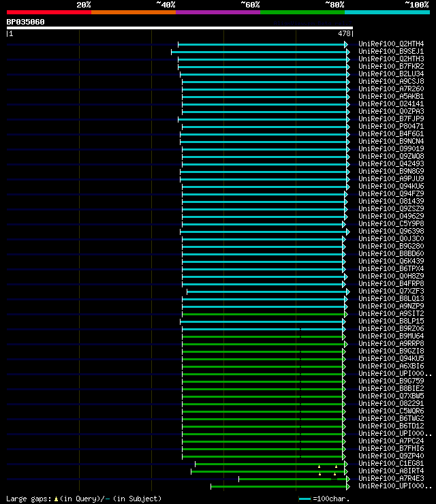
Task: Select the UniRef100_B8LP15 label
Action: [x=391, y=321]
